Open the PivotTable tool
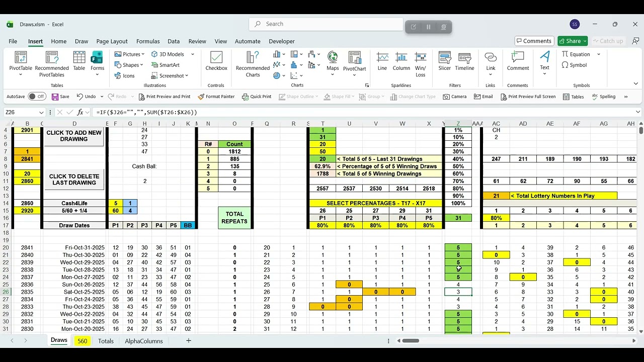Screen dimensions: 644x362 point(21,64)
